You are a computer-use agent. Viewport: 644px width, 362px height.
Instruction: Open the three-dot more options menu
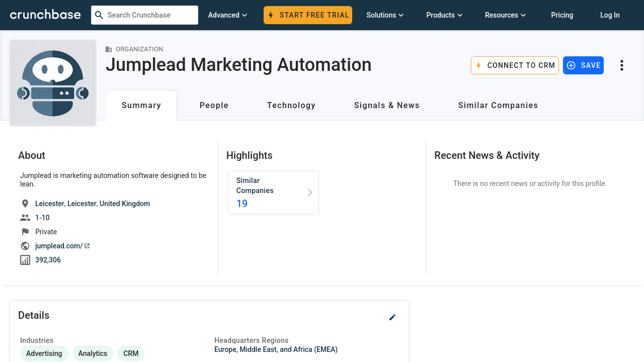coord(622,65)
